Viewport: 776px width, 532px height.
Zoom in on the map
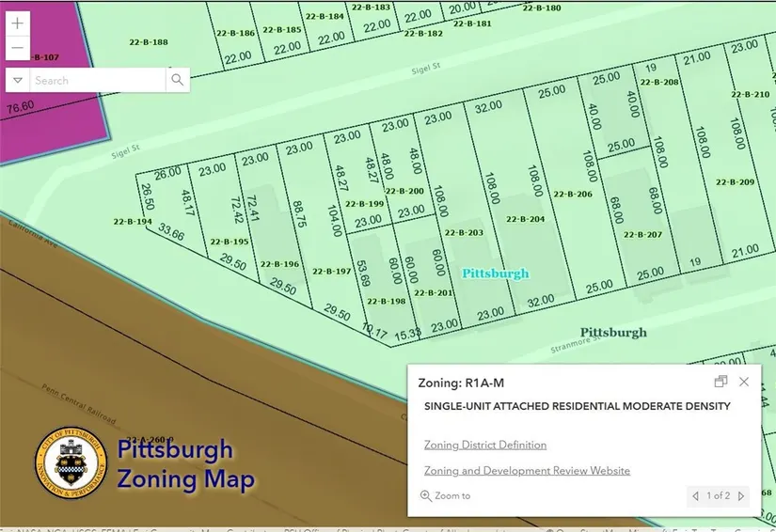click(x=18, y=24)
